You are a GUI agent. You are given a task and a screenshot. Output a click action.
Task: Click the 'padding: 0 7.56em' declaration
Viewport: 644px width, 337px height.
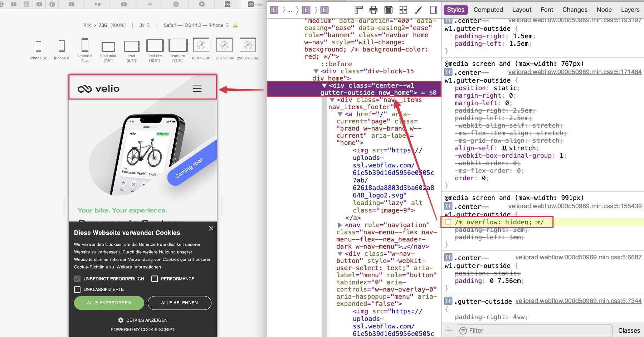pos(489,281)
